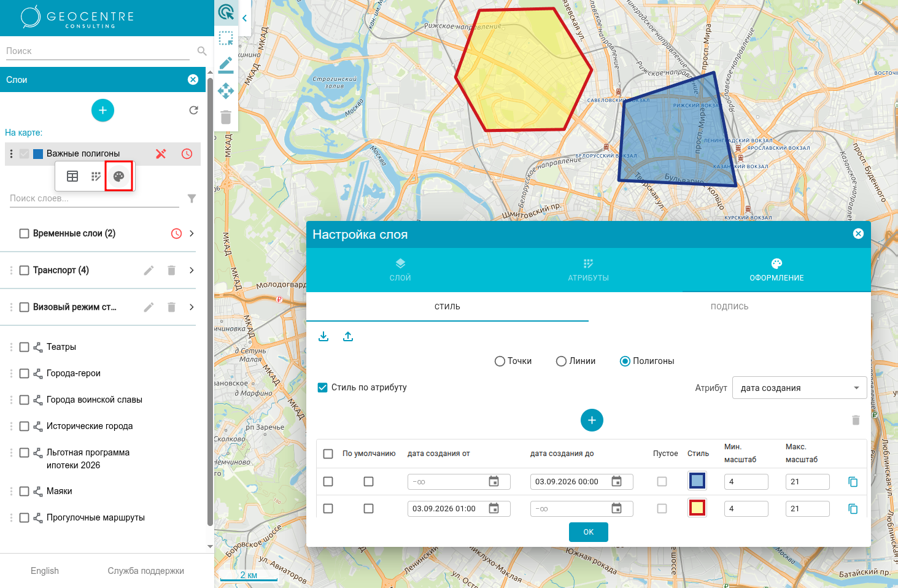Open blue style swatch in first row
The width and height of the screenshot is (898, 588).
click(697, 481)
